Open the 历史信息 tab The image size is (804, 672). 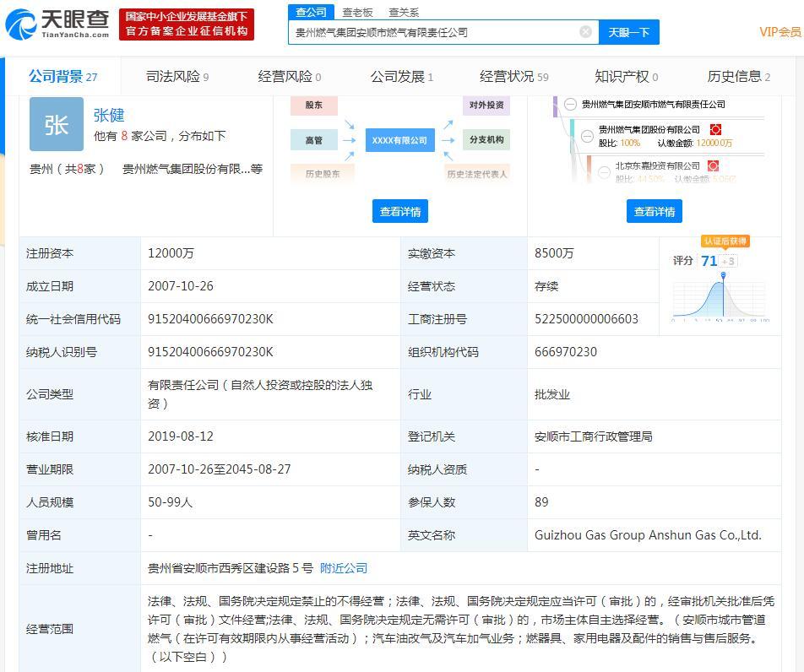pyautogui.click(x=738, y=76)
